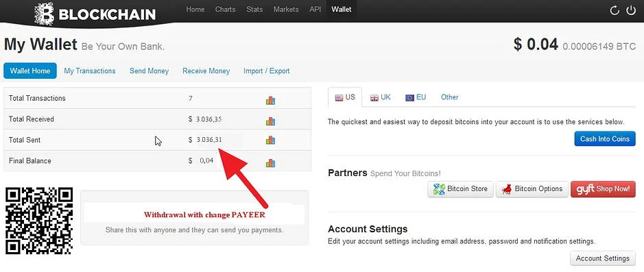Open the Bitcoin Store partner button
This screenshot has width=644, height=272.
pos(460,189)
